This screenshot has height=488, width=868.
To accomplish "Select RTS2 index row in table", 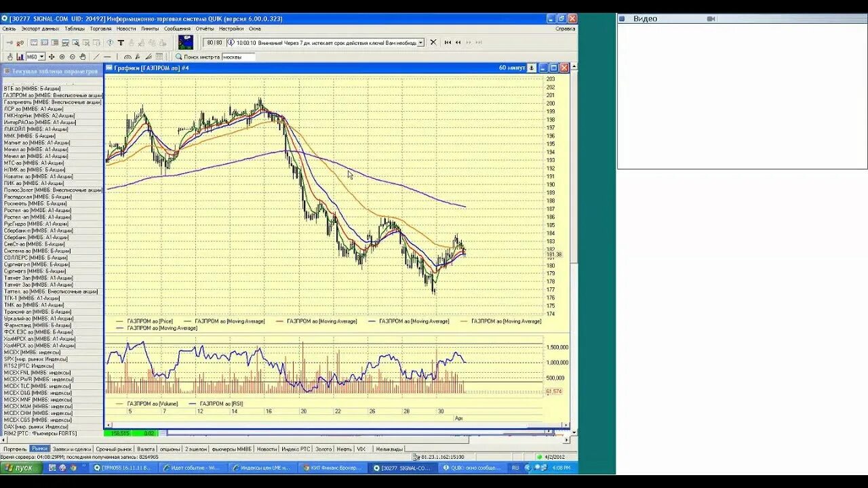I will tap(52, 366).
